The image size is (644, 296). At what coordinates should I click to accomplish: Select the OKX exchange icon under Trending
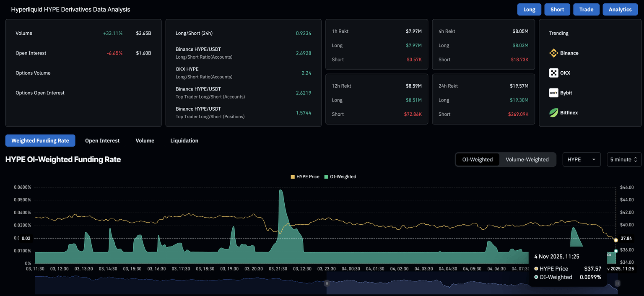pyautogui.click(x=553, y=73)
